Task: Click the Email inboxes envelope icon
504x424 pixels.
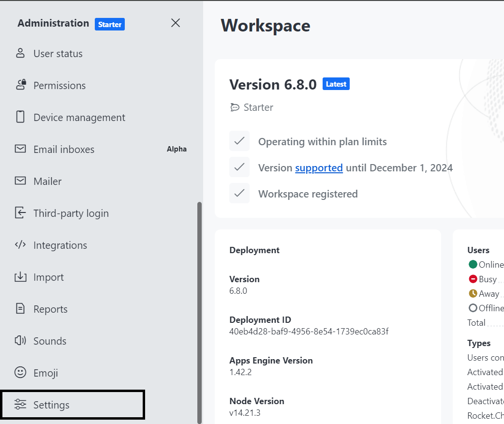Action: pyautogui.click(x=20, y=149)
